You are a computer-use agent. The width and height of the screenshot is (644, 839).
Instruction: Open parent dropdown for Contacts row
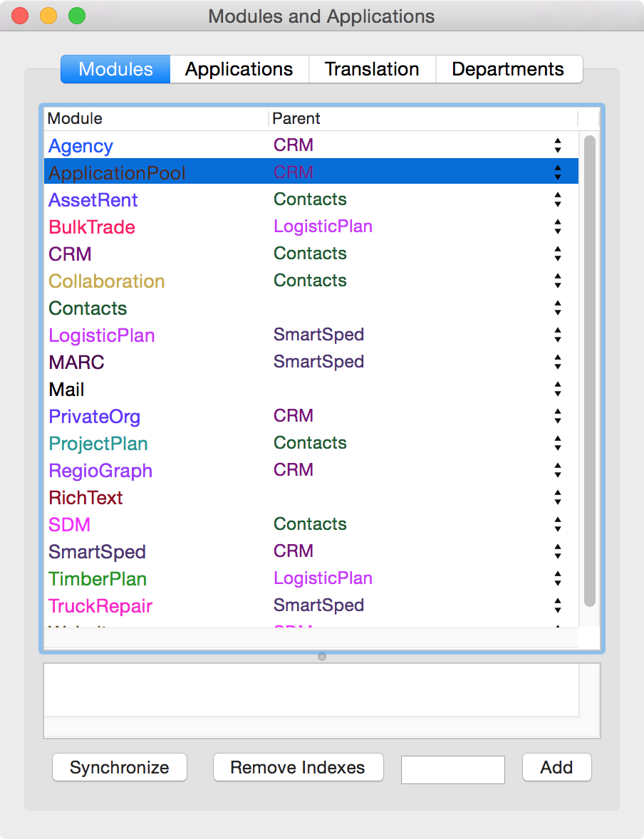coord(557,308)
